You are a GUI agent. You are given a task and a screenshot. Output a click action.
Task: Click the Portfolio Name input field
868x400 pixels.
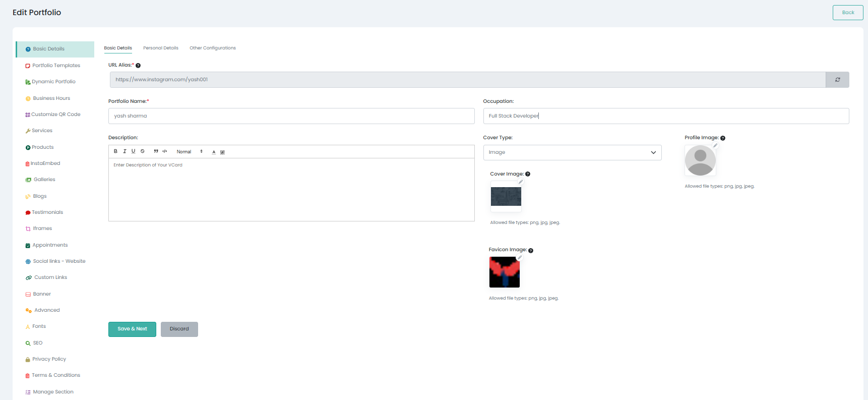291,116
